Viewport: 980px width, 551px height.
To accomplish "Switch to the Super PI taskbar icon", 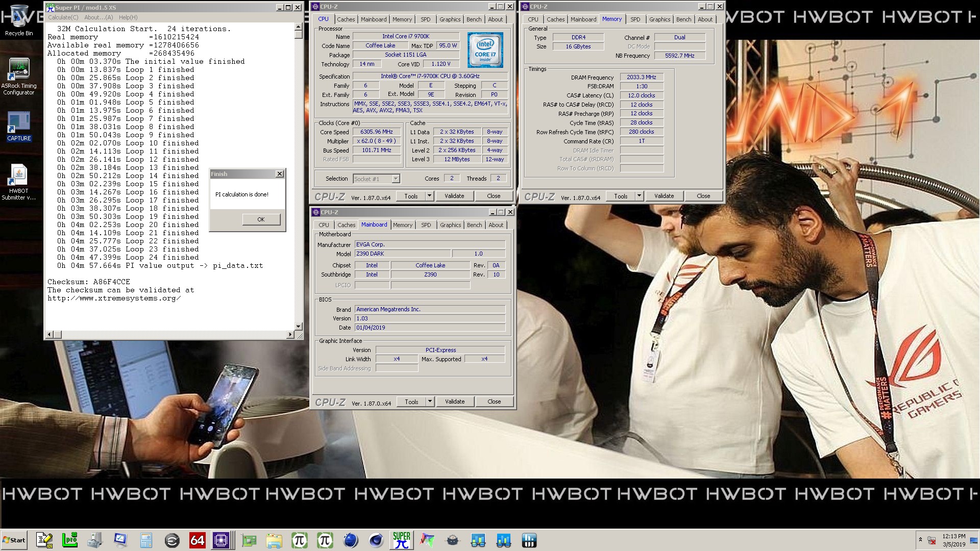I will pos(402,540).
